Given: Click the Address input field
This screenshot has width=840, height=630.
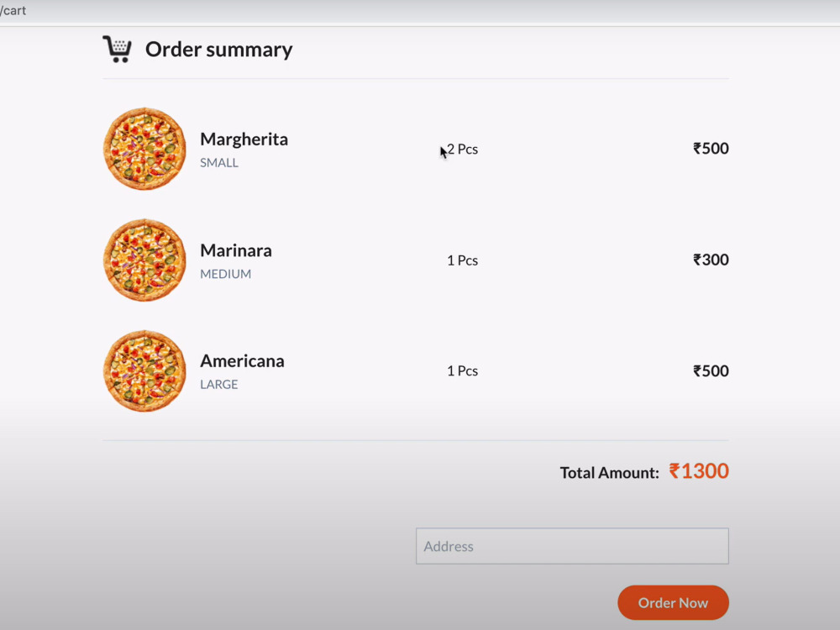Looking at the screenshot, I should tap(572, 546).
